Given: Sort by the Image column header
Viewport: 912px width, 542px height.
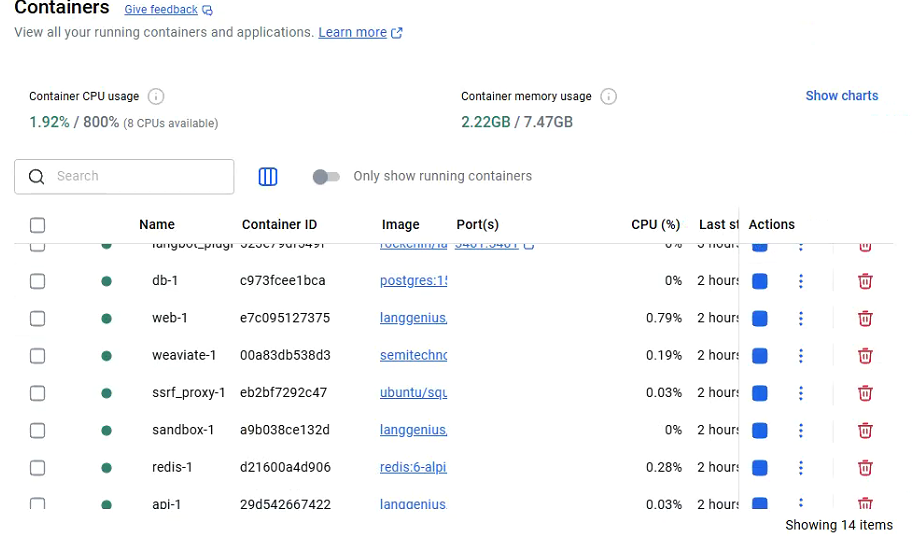Looking at the screenshot, I should click(x=400, y=224).
